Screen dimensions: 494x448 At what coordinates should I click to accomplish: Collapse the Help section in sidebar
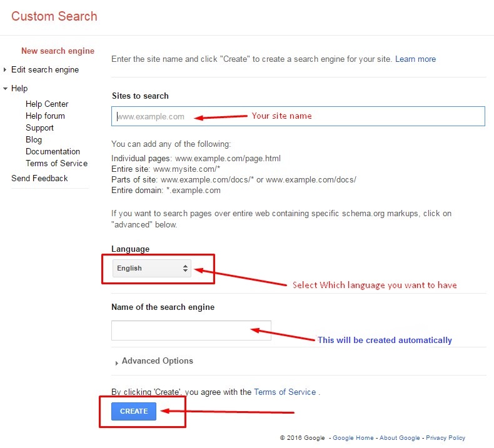[x=5, y=89]
